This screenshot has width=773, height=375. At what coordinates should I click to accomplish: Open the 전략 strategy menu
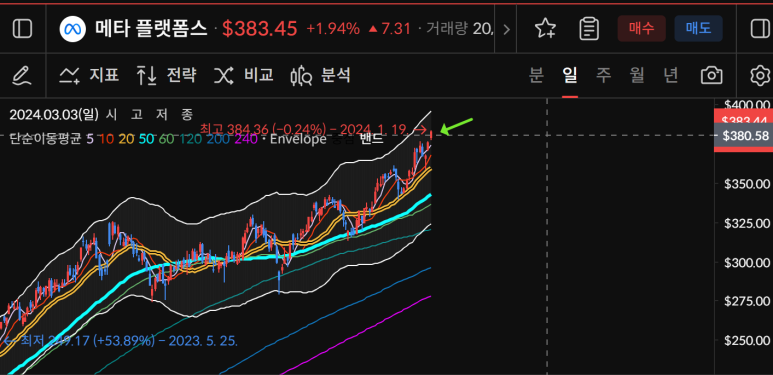tap(167, 75)
